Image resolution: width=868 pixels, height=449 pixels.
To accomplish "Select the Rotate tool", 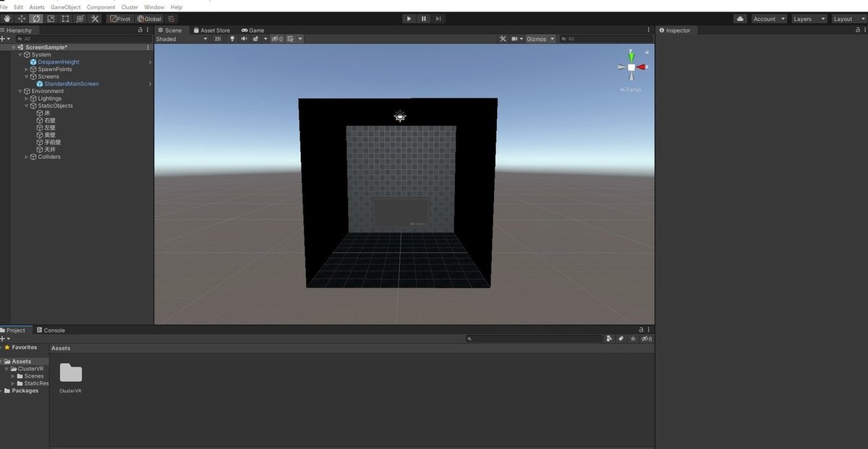I will pyautogui.click(x=36, y=19).
